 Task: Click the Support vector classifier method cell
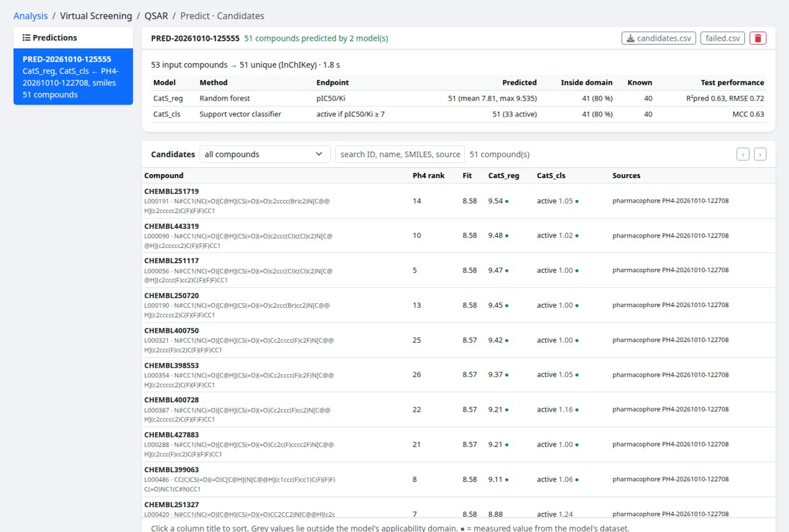coord(241,114)
